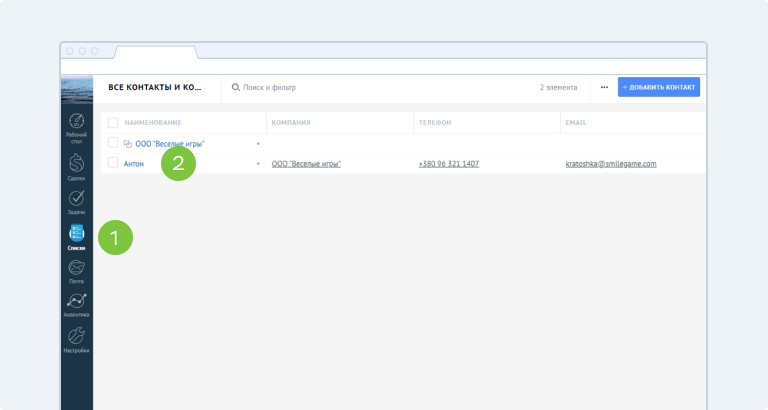
Task: Click the Наименование column header
Action: [152, 123]
